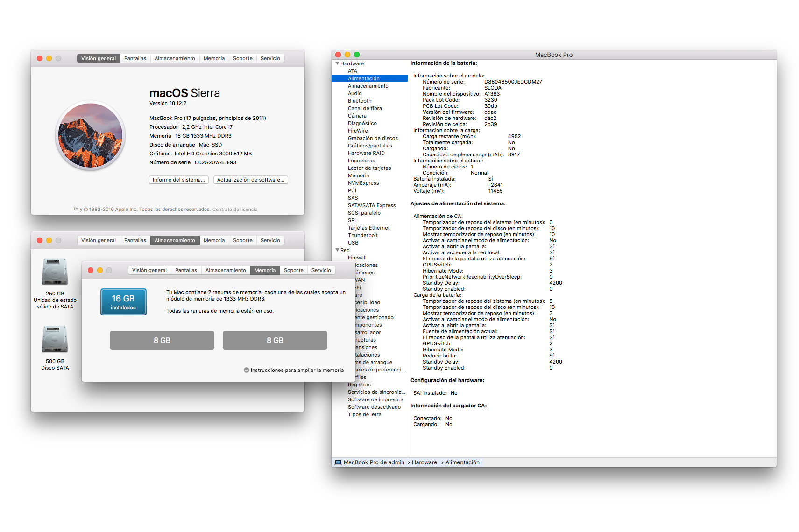799x532 pixels.
Task: Select Lector de tarjetas in sidebar
Action: pyautogui.click(x=369, y=168)
